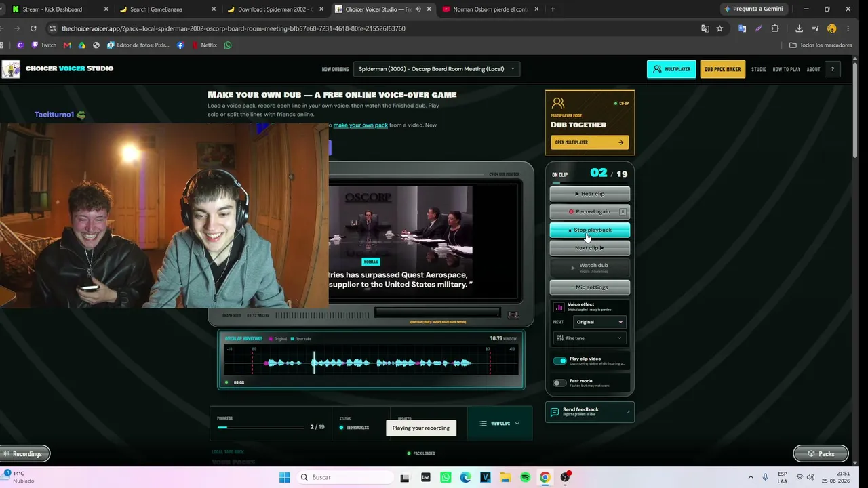868x488 pixels.
Task: Open the Send feedback external-link arrow
Action: point(628,412)
